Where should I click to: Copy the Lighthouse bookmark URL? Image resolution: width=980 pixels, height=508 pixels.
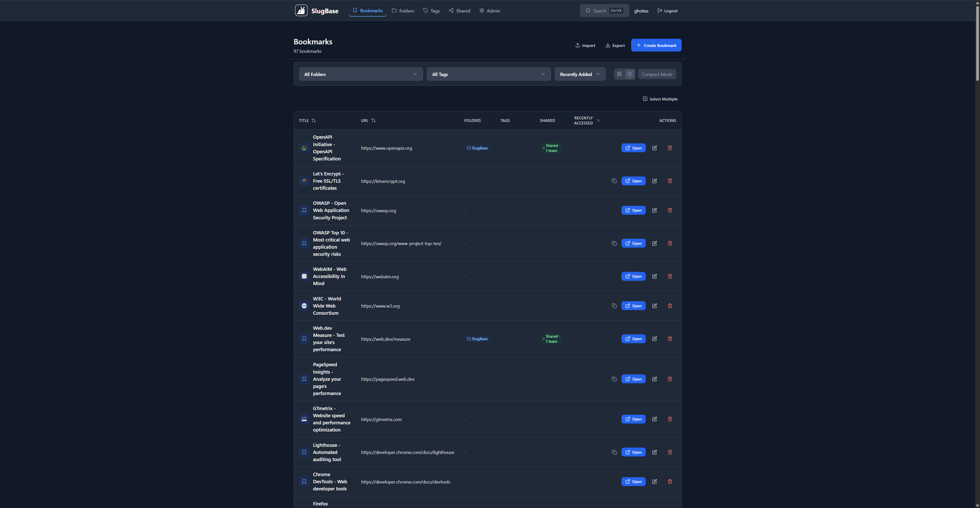pos(614,452)
